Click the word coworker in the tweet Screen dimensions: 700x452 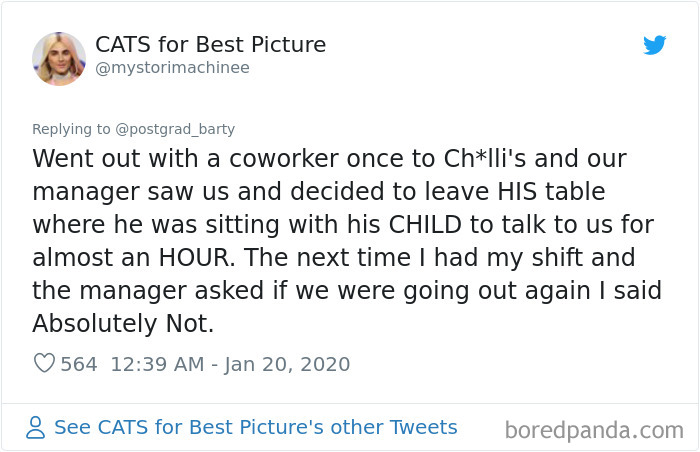284,159
